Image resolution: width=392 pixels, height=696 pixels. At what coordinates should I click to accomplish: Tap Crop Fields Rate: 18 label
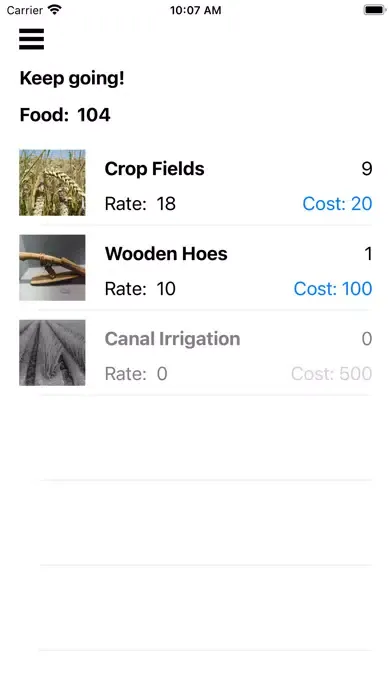tap(140, 204)
